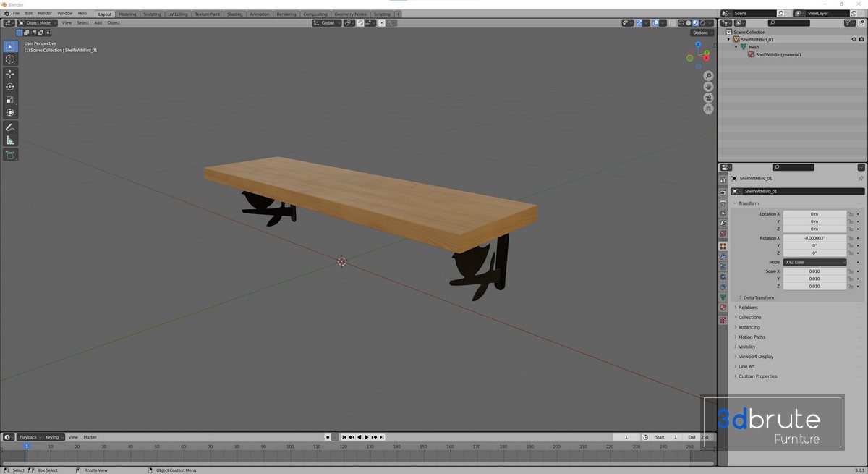Click the viewport Options button
The height and width of the screenshot is (474, 868).
click(700, 33)
